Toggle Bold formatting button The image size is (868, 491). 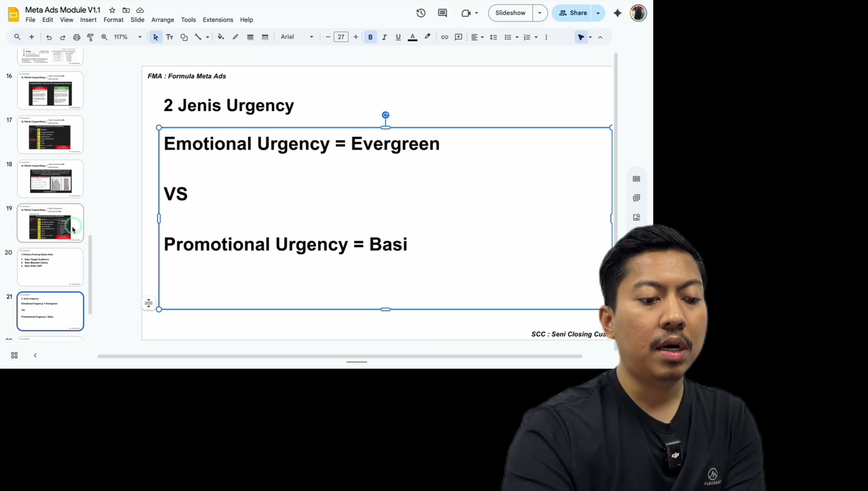click(x=370, y=37)
